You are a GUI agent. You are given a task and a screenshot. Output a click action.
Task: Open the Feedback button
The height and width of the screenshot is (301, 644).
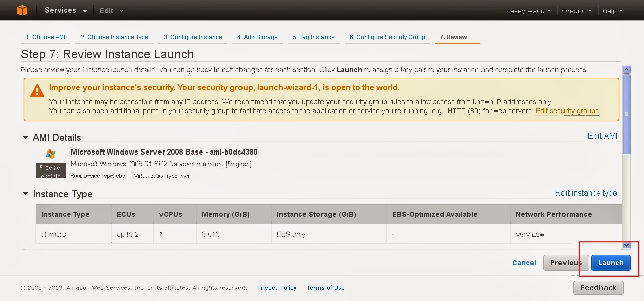[x=598, y=288]
